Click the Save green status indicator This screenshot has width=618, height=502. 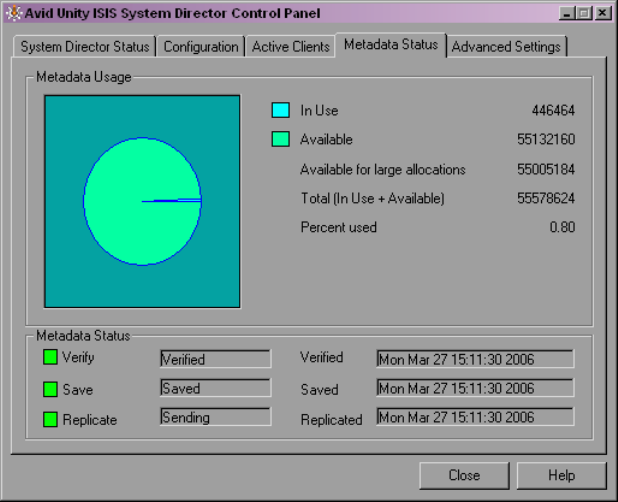(50, 389)
